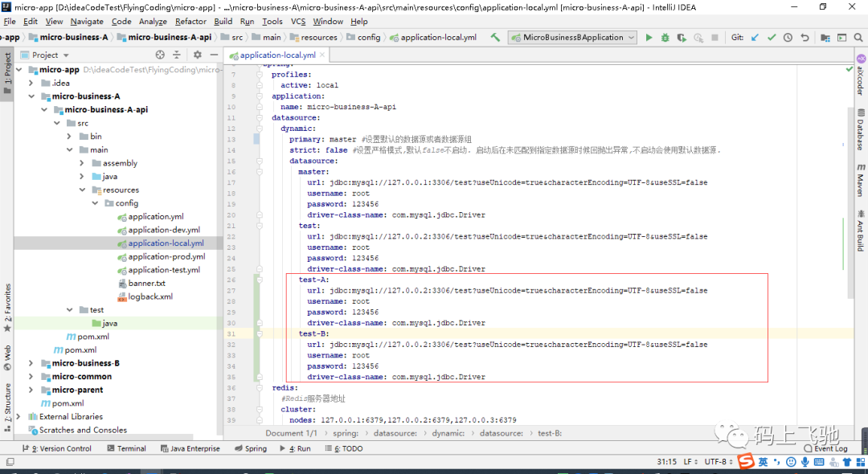Click the Build Project hammer icon
Viewport: 868px width, 474px height.
[495, 38]
